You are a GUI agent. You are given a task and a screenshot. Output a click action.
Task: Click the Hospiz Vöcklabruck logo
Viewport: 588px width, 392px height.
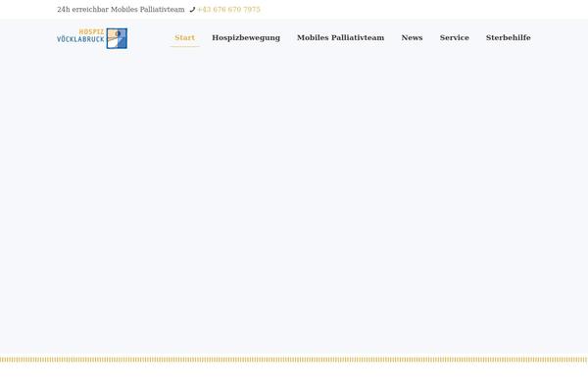(92, 38)
